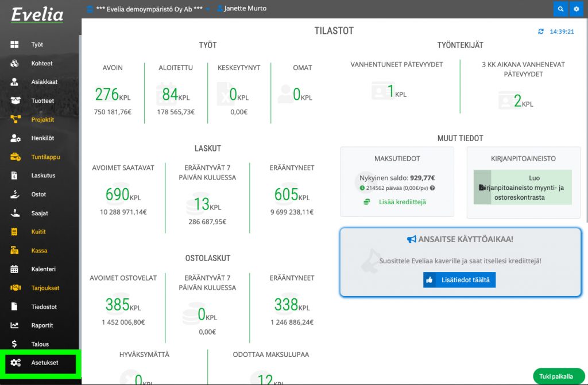Viewport: 588px width, 385px height.
Task: Open the Projektit diagram icon
Action: pyautogui.click(x=16, y=119)
